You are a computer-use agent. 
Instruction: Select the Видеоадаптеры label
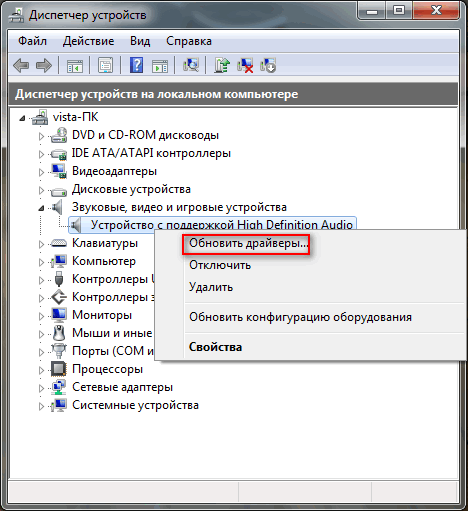pyautogui.click(x=114, y=171)
